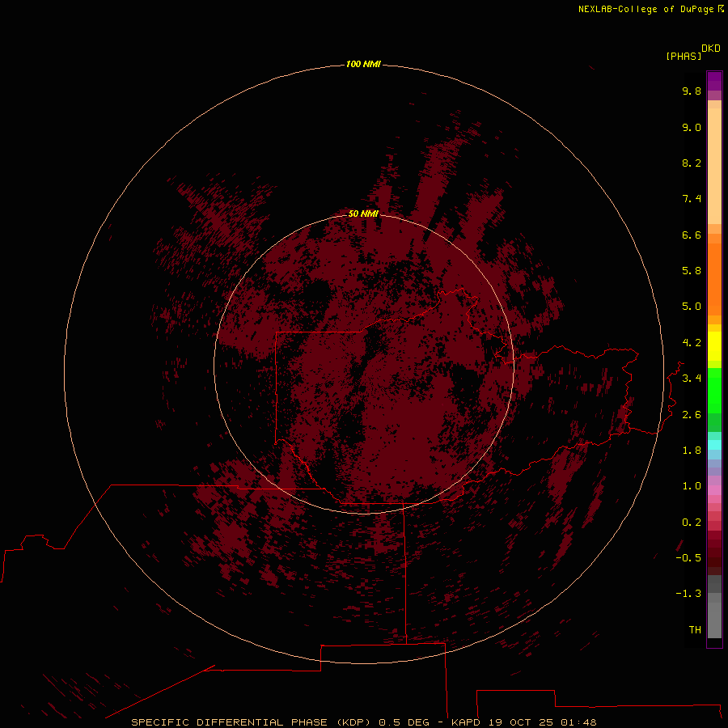Click the 7.4 legend value
The width and height of the screenshot is (728, 728).
[692, 199]
